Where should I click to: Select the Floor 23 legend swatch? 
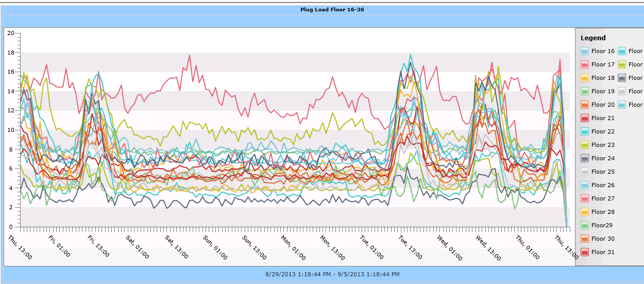tap(585, 145)
